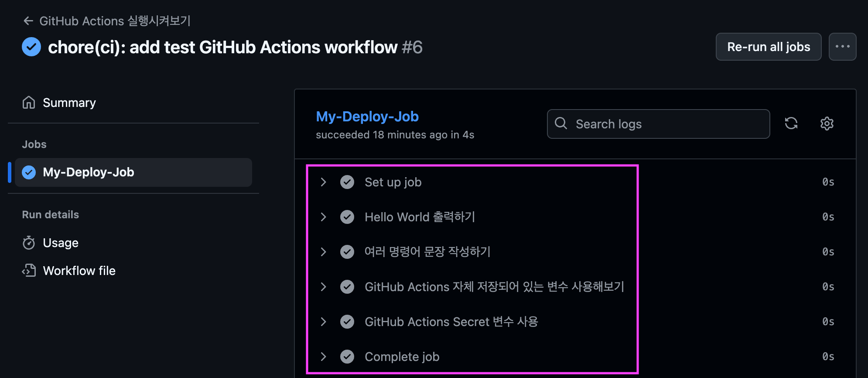
Task: Click the Workflow file code icon
Action: point(29,271)
